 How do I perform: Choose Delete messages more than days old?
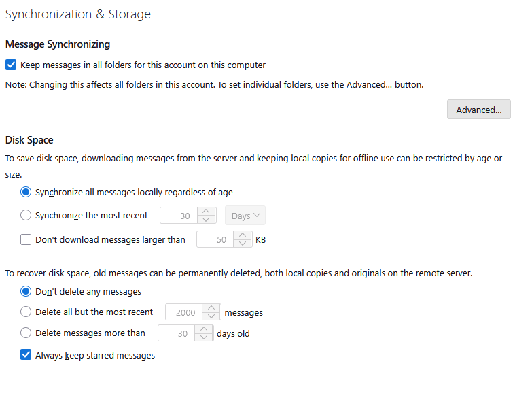tap(26, 333)
